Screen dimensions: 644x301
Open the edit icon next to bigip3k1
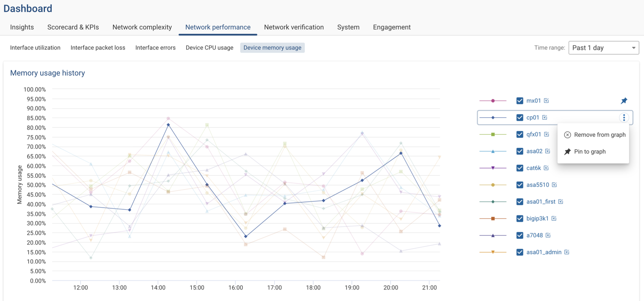pyautogui.click(x=554, y=218)
